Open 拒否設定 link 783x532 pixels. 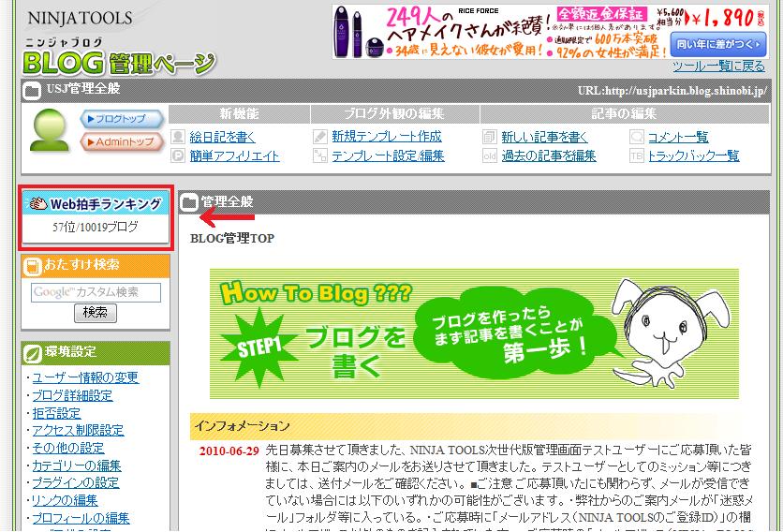click(x=56, y=413)
